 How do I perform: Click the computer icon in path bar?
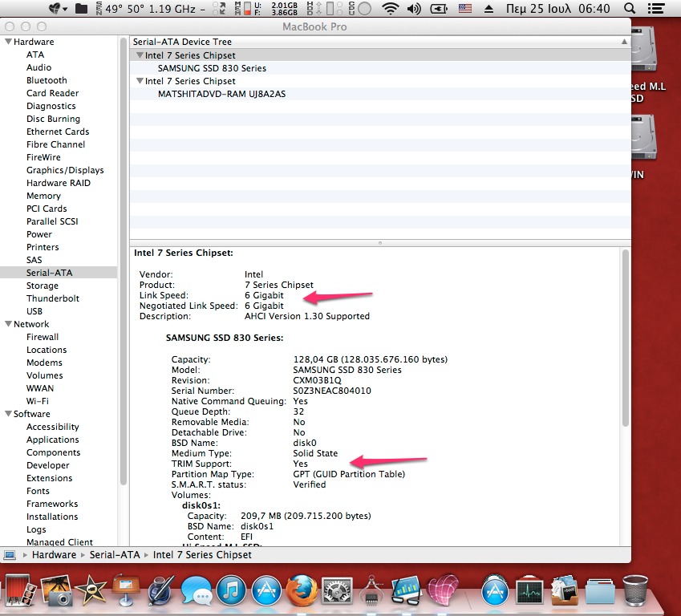click(10, 555)
